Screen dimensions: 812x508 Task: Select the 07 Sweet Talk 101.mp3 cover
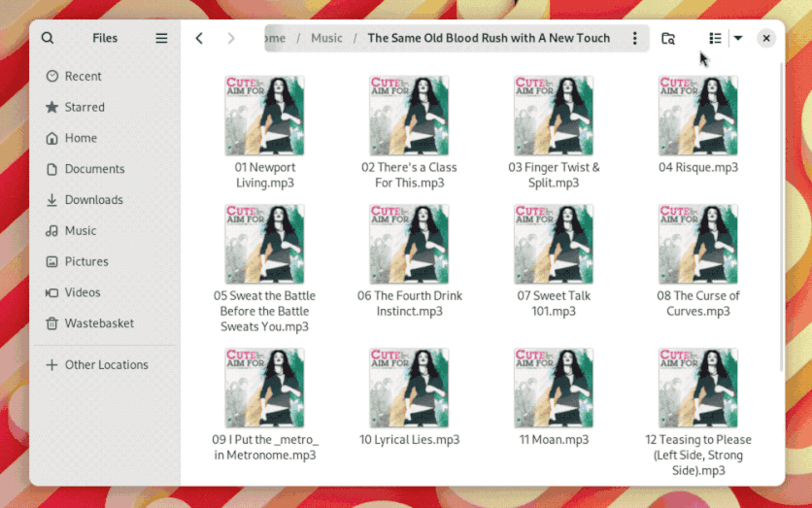[554, 244]
